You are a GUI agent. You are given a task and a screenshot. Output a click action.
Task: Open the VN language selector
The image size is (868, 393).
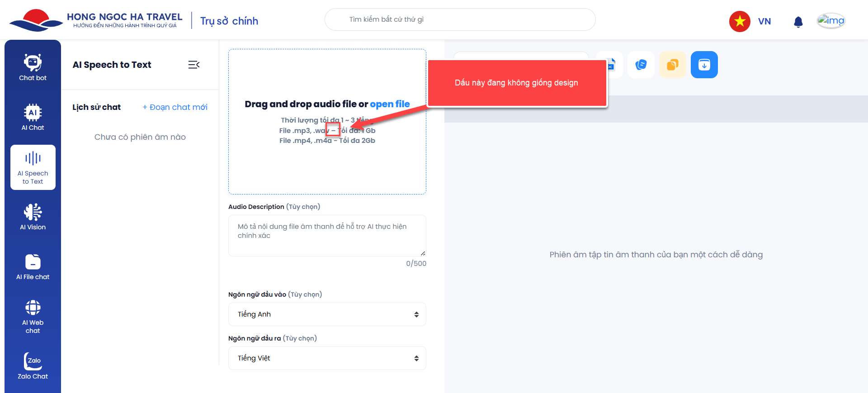[750, 21]
